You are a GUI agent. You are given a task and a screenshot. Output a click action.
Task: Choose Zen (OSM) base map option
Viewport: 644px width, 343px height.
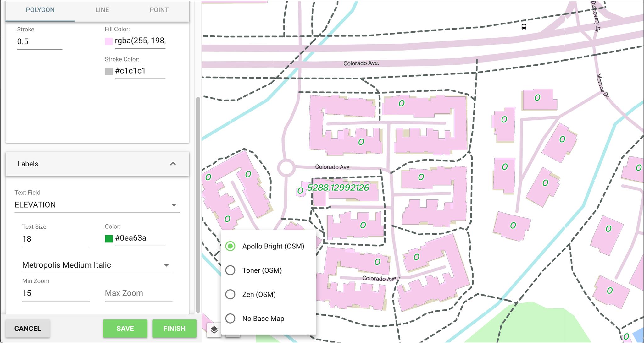[230, 294]
